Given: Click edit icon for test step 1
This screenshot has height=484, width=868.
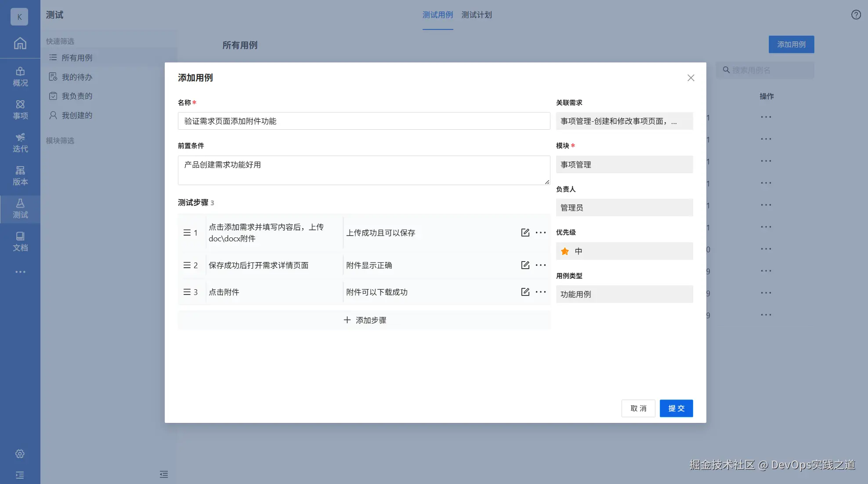Looking at the screenshot, I should [525, 233].
